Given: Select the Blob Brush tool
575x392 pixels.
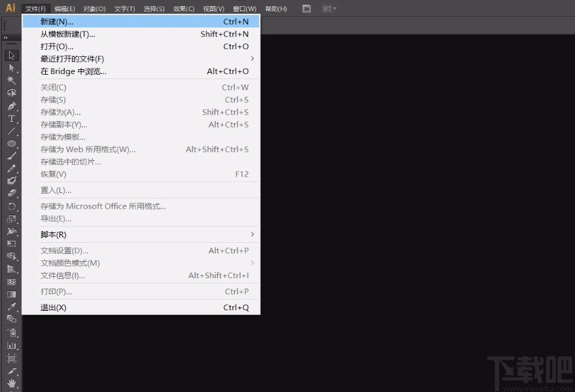Looking at the screenshot, I should 11,181.
